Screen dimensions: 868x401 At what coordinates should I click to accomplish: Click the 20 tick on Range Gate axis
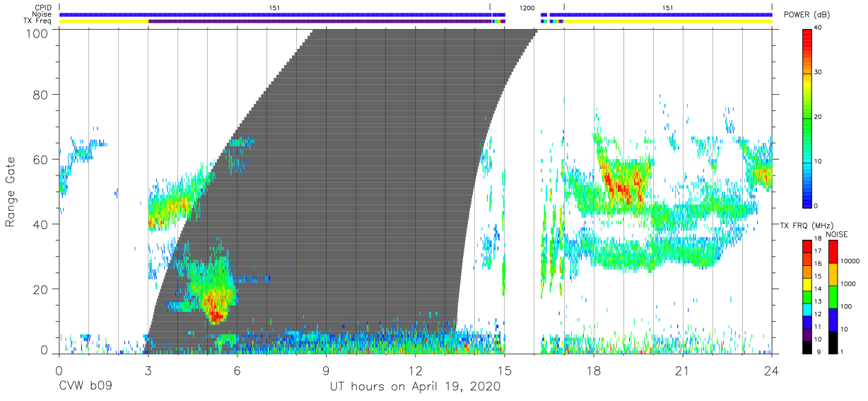point(40,289)
